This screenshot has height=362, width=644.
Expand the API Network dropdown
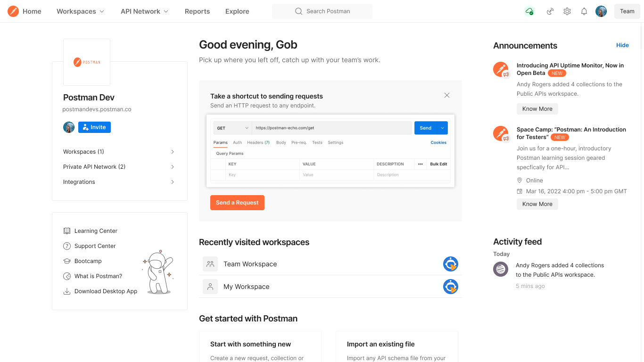[x=144, y=11]
